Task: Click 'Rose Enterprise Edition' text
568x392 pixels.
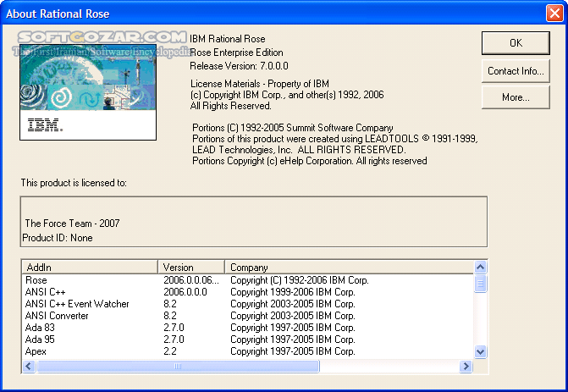Action: pyautogui.click(x=236, y=52)
